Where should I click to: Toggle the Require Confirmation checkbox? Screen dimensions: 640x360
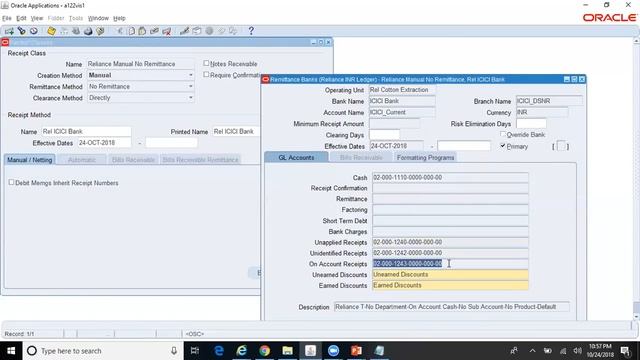[x=206, y=74]
